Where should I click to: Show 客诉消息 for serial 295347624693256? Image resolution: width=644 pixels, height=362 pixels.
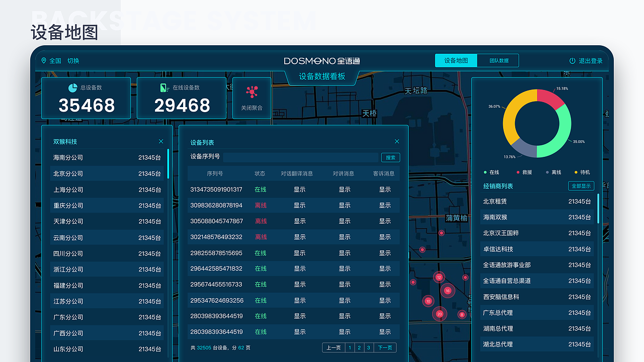pyautogui.click(x=385, y=300)
